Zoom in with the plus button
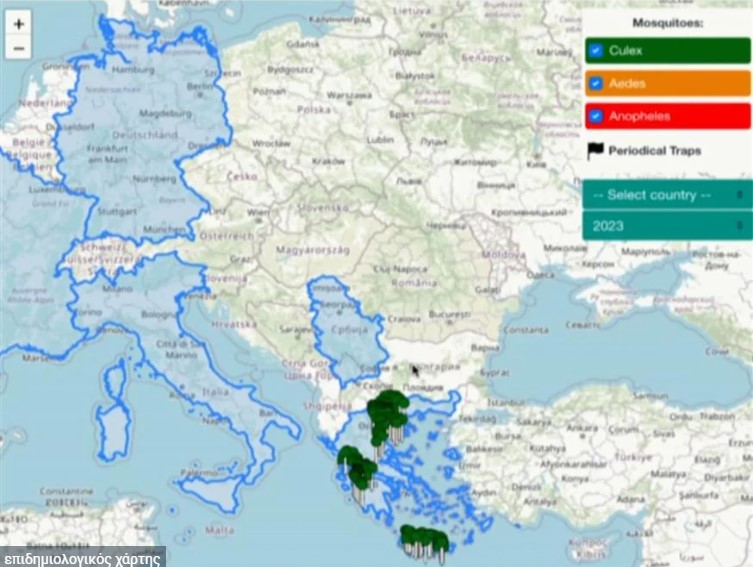 click(18, 24)
